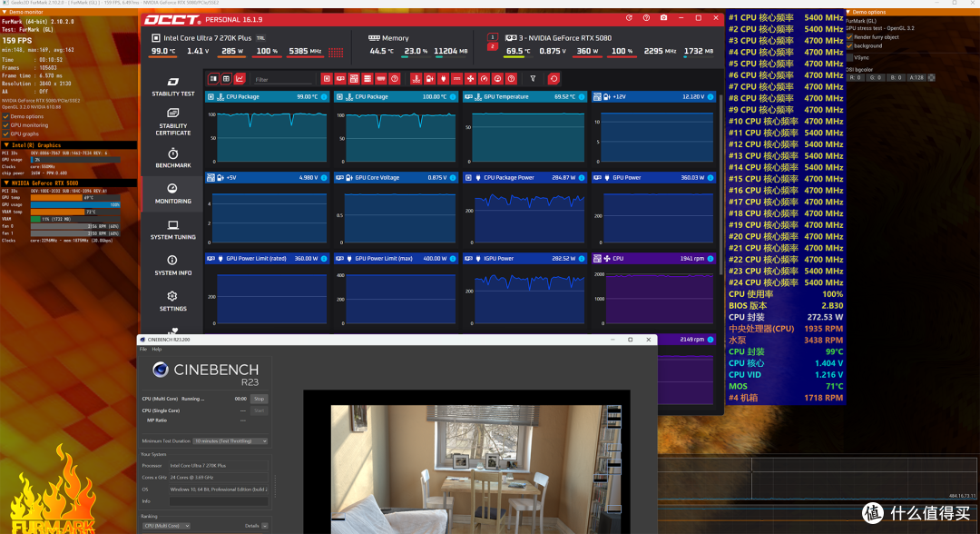
Task: Collapse Intel(R) Graphics section in FurMark
Action: [6, 145]
